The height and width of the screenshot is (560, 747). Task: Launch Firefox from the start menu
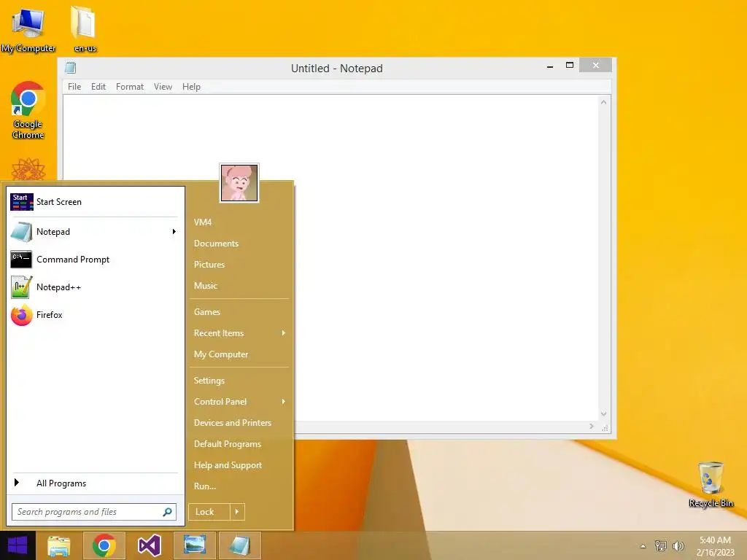coord(96,315)
